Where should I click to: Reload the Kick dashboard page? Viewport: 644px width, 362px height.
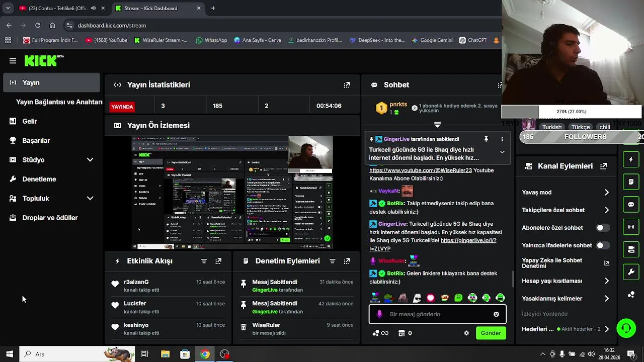pos(38,25)
